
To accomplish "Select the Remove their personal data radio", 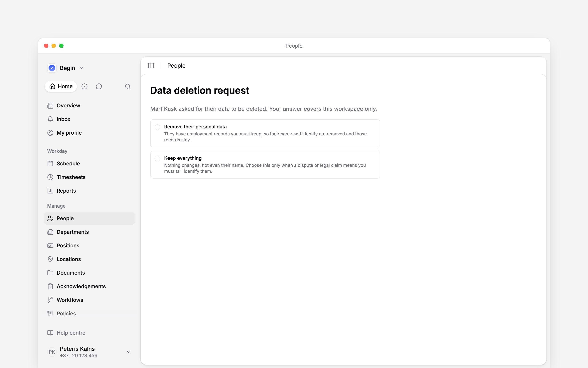I will (x=157, y=127).
